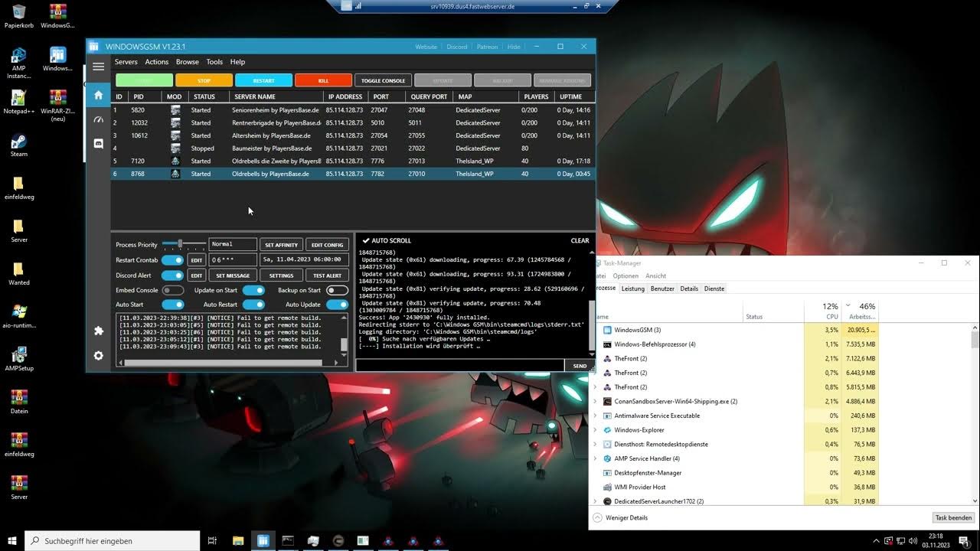Click TOGGLE CONSOLE button
Viewport: 980px width, 551px height.
383,80
